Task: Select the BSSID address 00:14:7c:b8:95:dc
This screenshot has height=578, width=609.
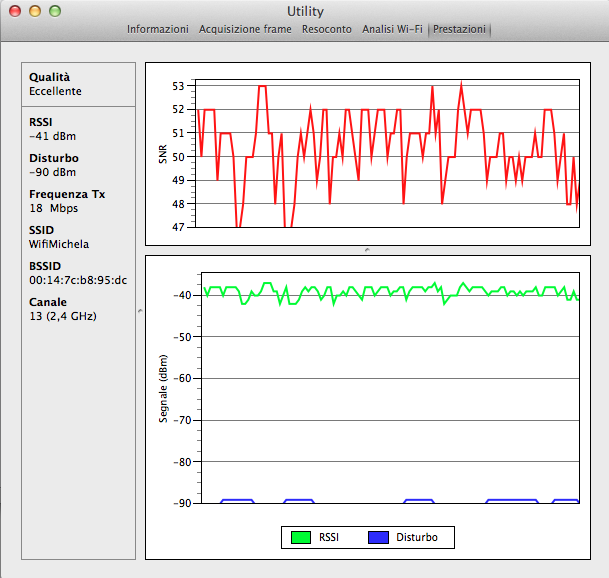Action: pyautogui.click(x=78, y=280)
